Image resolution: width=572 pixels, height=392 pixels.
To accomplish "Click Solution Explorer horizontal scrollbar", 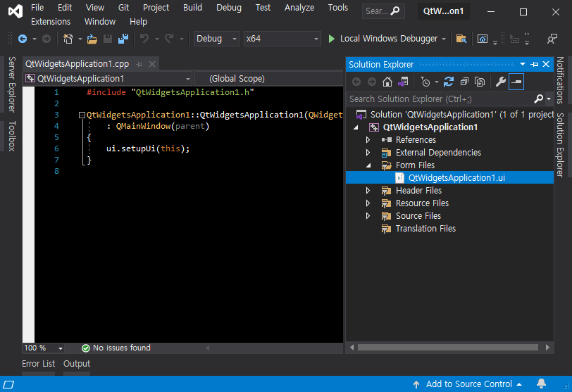I will (x=447, y=348).
